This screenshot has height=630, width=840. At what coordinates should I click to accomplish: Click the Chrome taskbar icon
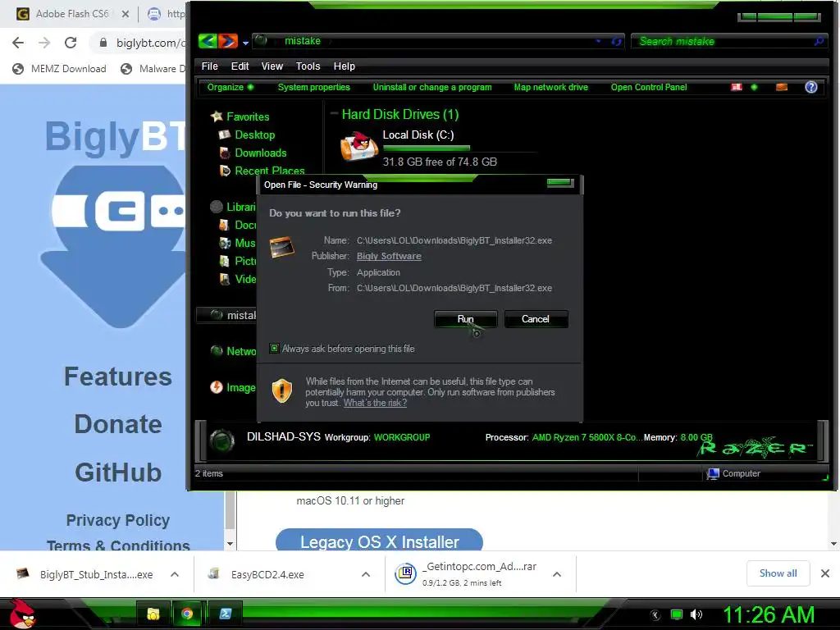tap(188, 614)
